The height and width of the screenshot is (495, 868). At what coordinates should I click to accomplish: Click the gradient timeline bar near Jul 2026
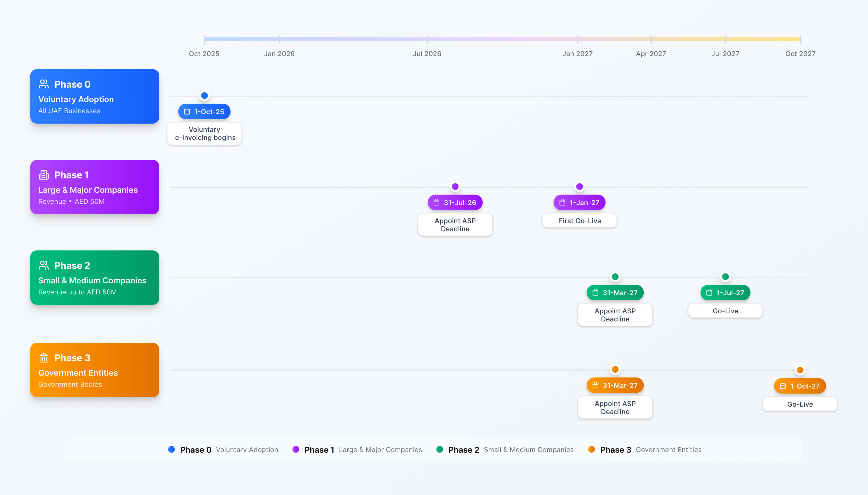click(427, 39)
